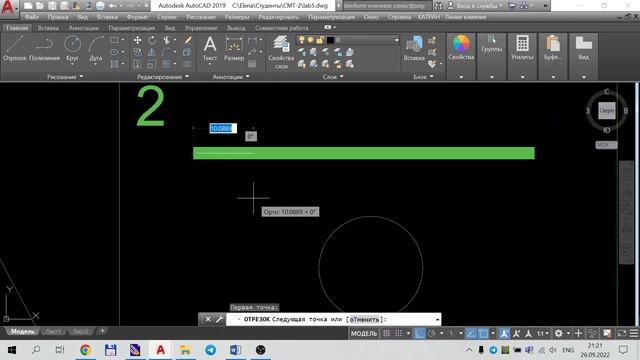Expand the Свойства panel arrow
Viewport: 640px width, 360px height.
pos(461,77)
